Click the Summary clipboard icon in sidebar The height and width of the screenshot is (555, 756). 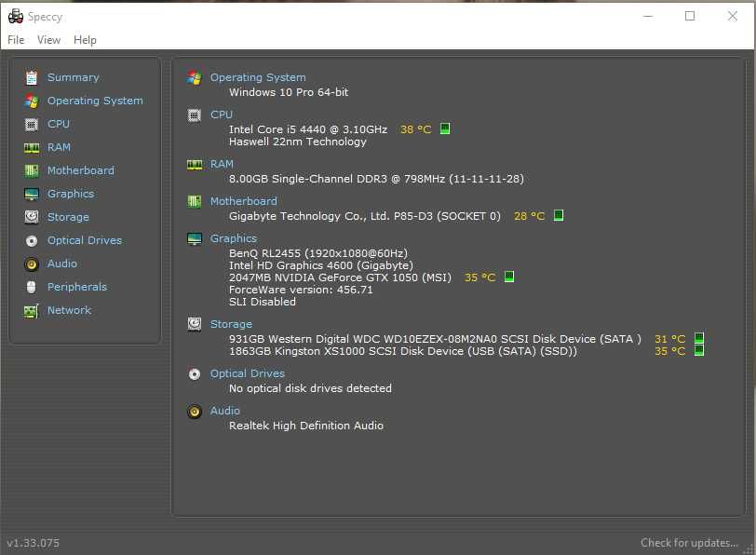[x=32, y=77]
